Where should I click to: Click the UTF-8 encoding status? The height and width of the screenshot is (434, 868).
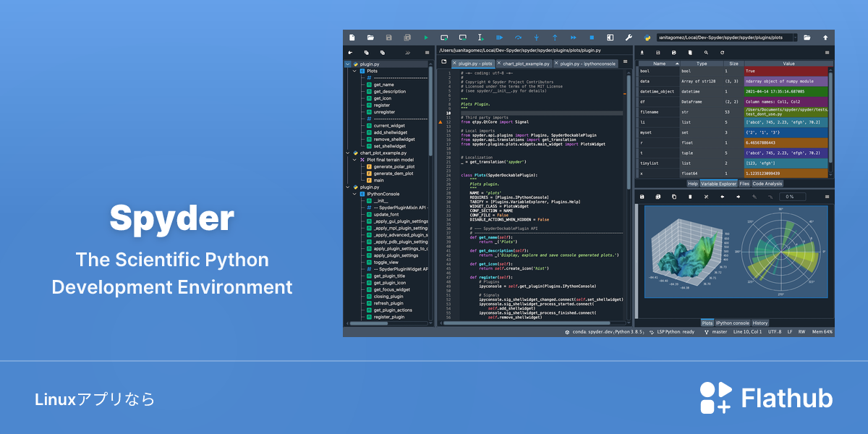point(775,332)
